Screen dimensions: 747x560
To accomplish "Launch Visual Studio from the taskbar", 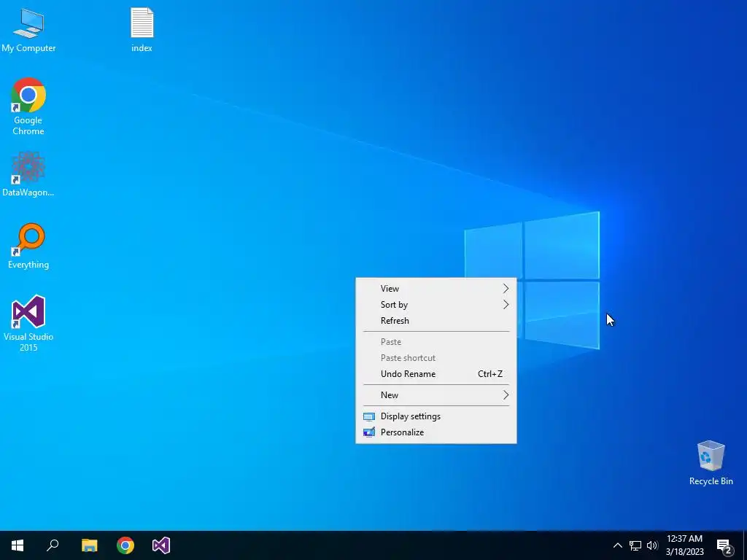I will [161, 545].
